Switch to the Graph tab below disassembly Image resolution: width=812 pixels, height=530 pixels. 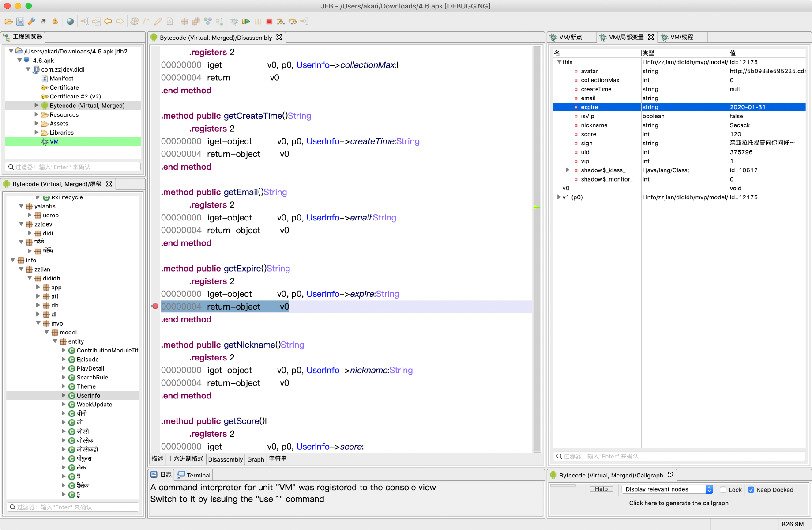tap(256, 459)
